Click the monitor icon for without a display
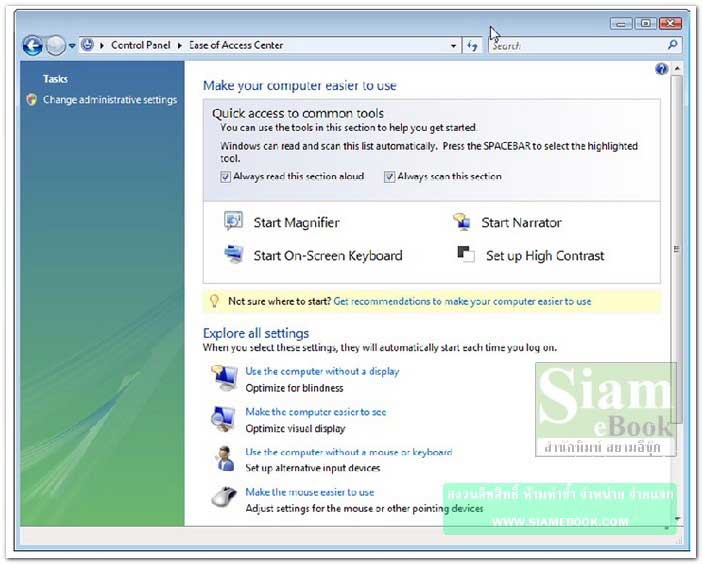 pos(225,378)
